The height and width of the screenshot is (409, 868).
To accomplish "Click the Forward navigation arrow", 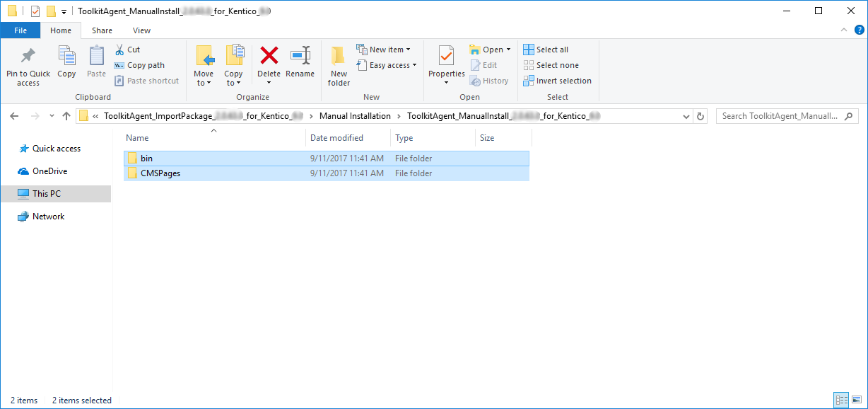I will tap(35, 116).
